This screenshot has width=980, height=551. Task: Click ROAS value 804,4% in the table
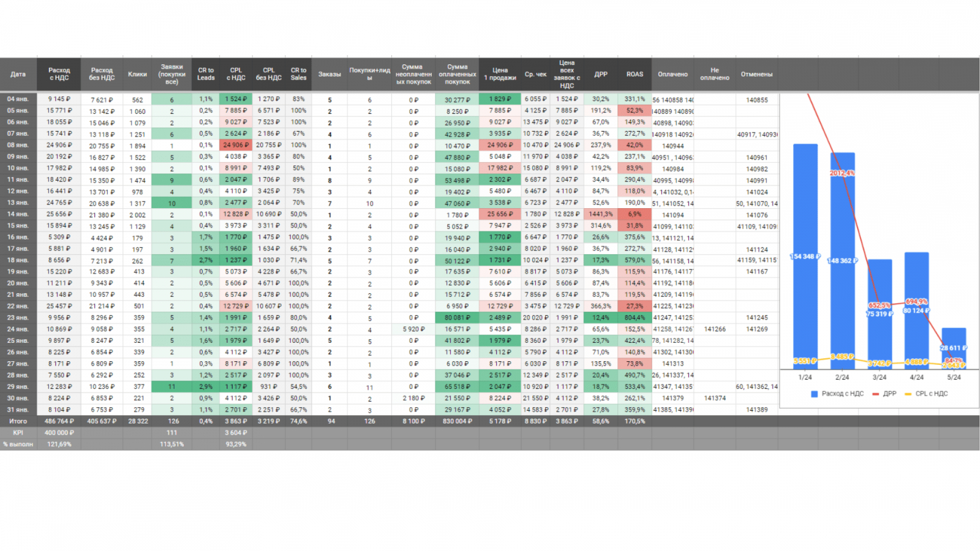click(635, 318)
